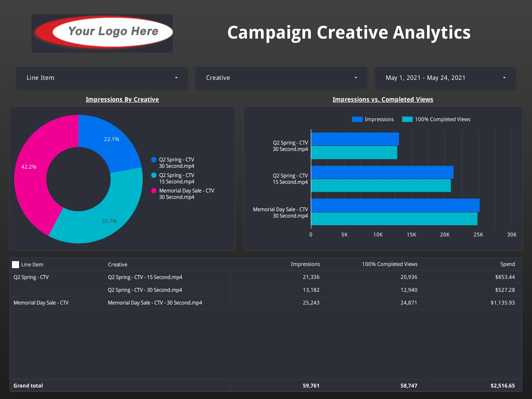The height and width of the screenshot is (399, 532).
Task: Select the pink Memorial Day Sale legend dot
Action: pyautogui.click(x=154, y=191)
